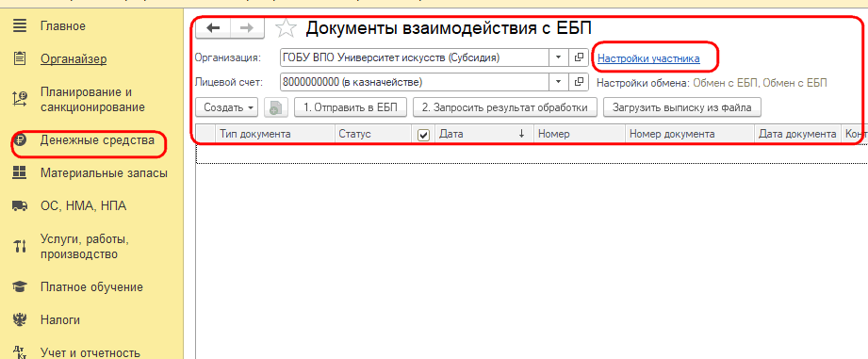Click the ruble coin icon
Screen dimensions: 868x359
click(x=20, y=140)
